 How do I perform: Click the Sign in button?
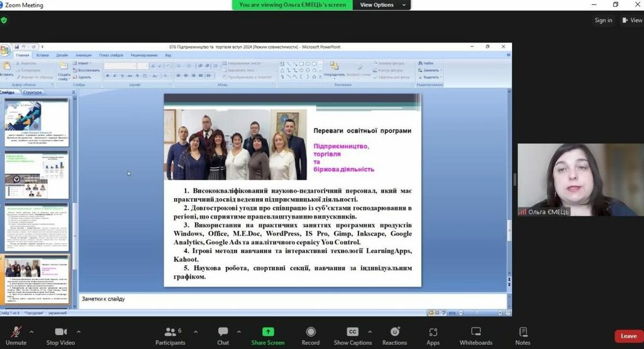click(x=603, y=20)
